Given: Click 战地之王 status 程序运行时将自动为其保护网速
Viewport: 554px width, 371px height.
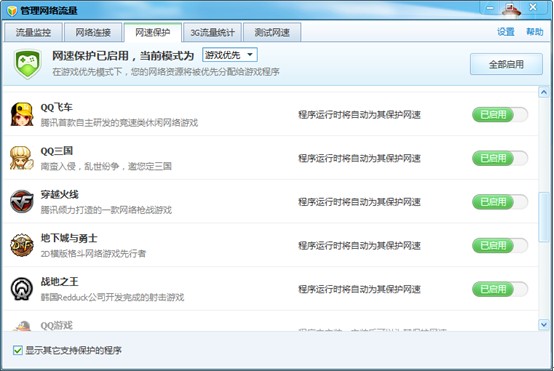Looking at the screenshot, I should coord(359,289).
